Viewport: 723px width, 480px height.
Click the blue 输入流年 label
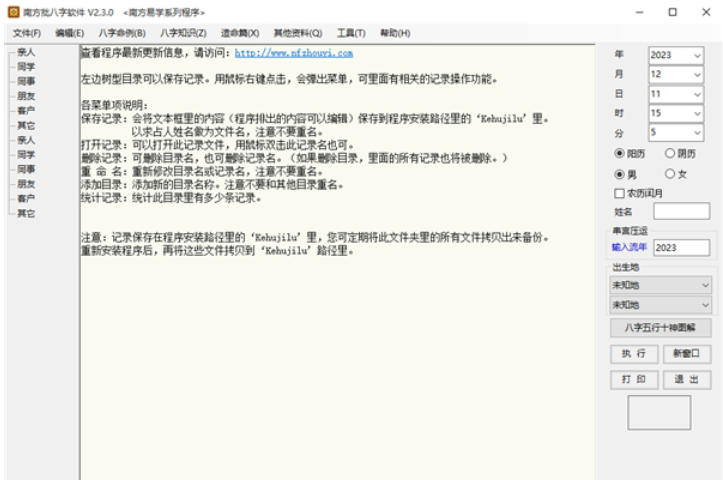pos(629,247)
